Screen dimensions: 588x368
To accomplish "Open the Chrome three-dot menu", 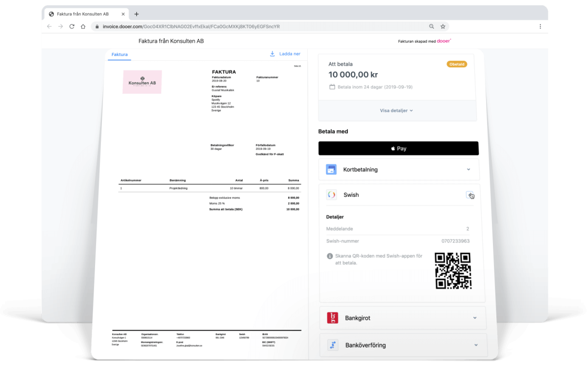I will pyautogui.click(x=540, y=26).
